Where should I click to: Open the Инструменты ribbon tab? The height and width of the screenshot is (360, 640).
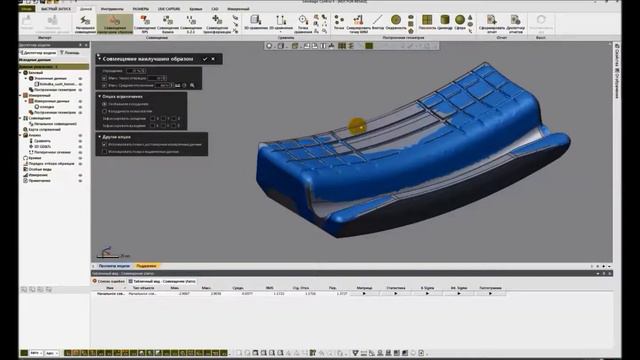tap(112, 9)
